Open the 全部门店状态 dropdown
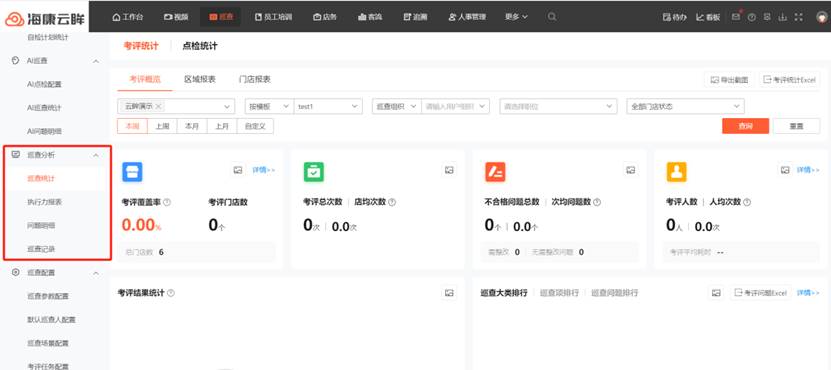The height and width of the screenshot is (370, 831). click(685, 106)
